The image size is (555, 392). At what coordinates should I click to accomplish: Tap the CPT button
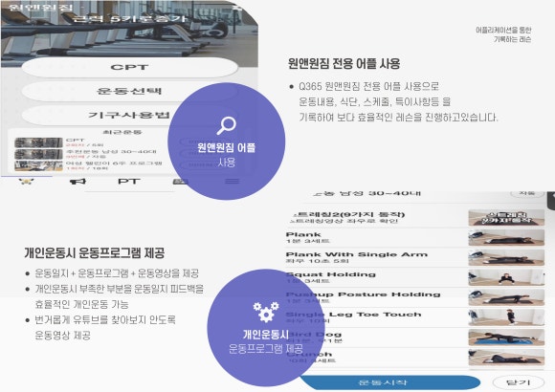[129, 67]
